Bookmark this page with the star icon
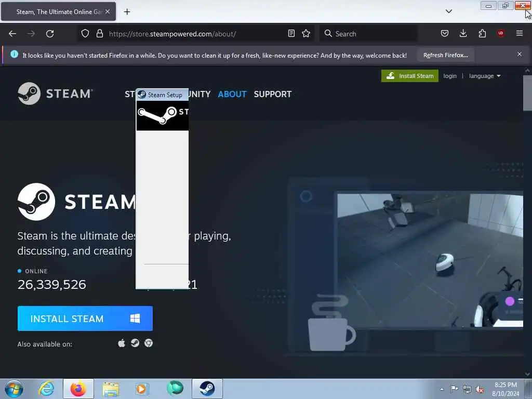Viewport: 532px width, 399px height. pos(306,33)
